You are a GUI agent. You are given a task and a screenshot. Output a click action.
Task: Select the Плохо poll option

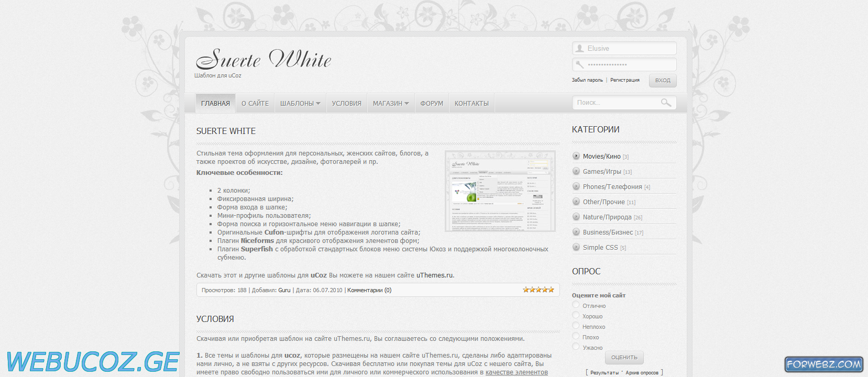[576, 336]
